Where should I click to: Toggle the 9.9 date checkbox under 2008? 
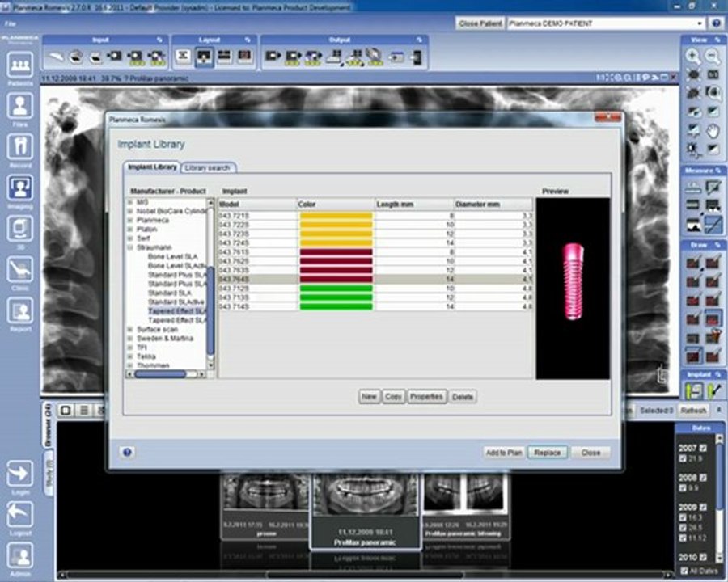coord(683,487)
